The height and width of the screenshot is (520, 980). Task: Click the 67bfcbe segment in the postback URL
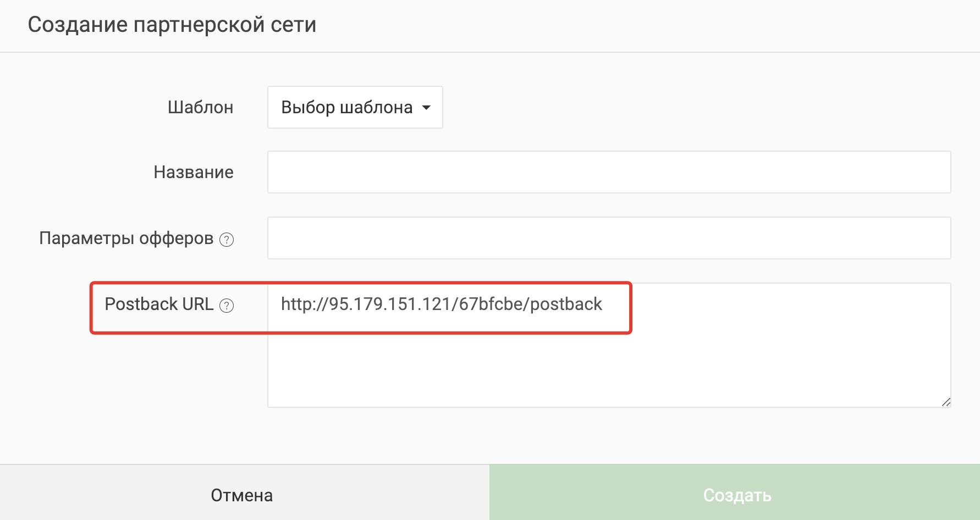(492, 304)
